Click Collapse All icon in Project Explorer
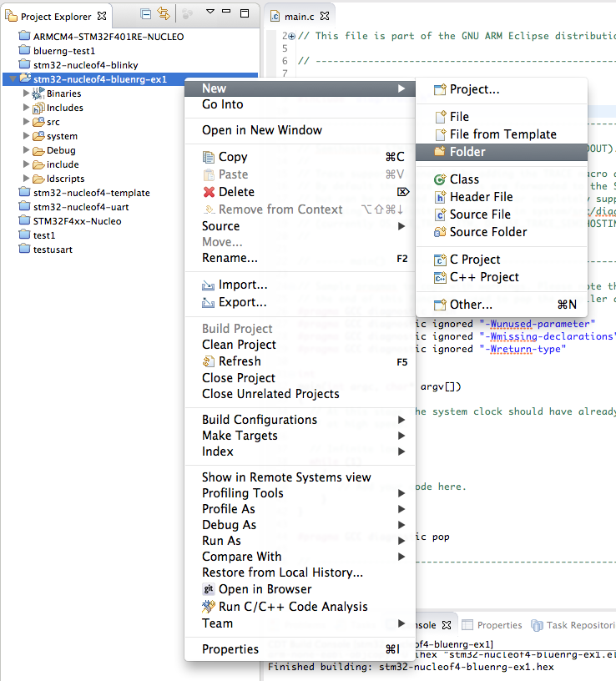The width and height of the screenshot is (616, 681). coord(146,14)
